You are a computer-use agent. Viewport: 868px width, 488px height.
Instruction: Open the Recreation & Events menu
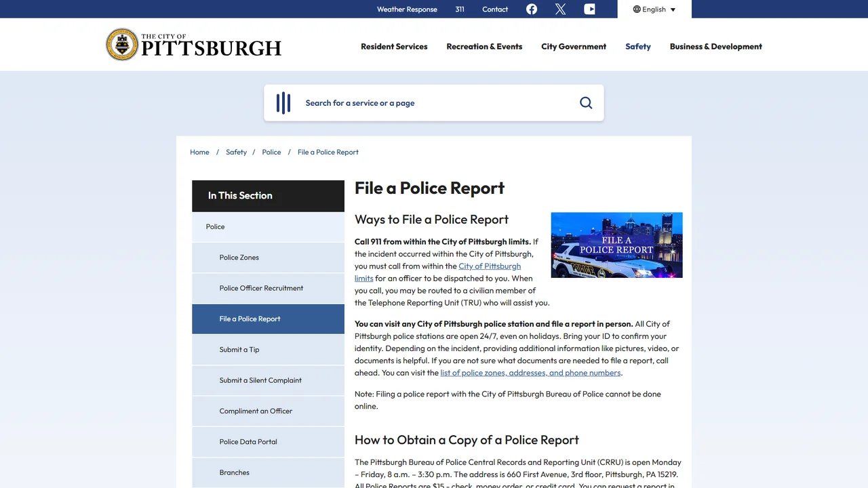[x=484, y=47]
